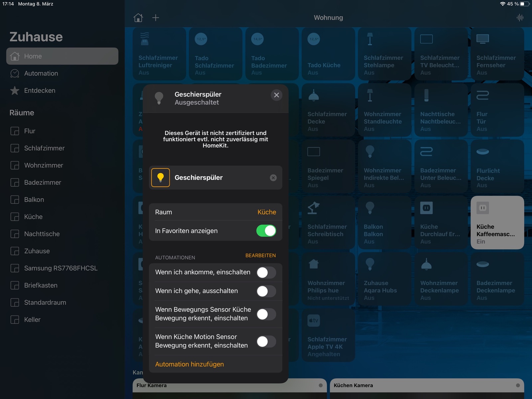Clear the Geschierspüler name field
532x399 pixels.
click(x=273, y=178)
